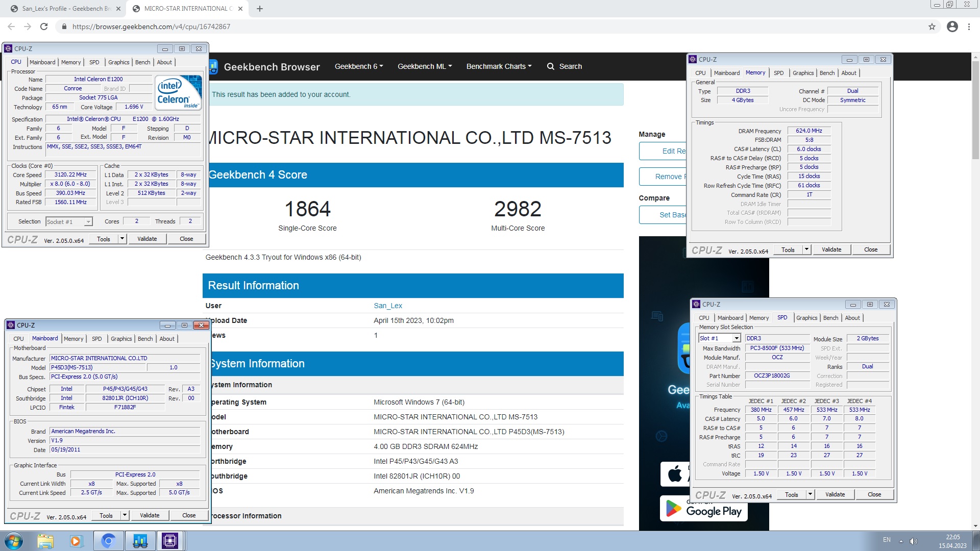Click the Apple App Store badge
The height and width of the screenshot is (551, 980).
tap(675, 474)
